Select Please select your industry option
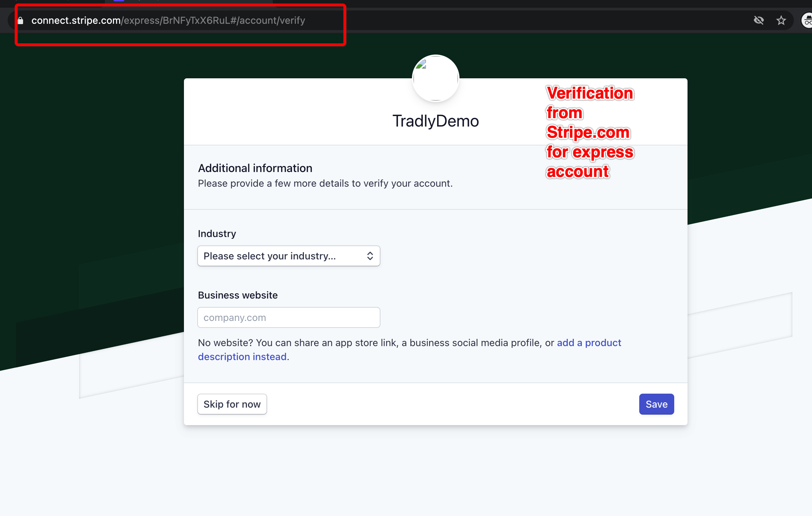 [289, 256]
